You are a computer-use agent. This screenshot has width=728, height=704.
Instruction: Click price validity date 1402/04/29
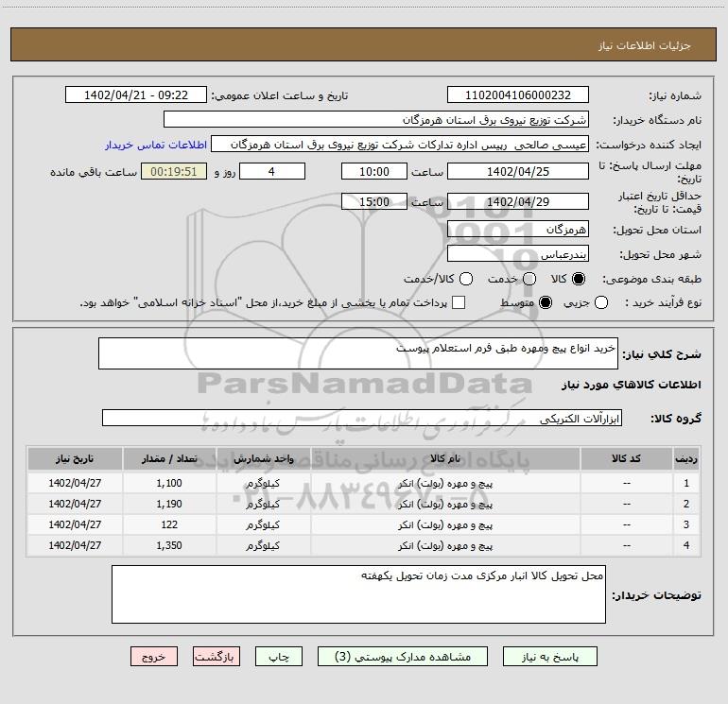(518, 201)
